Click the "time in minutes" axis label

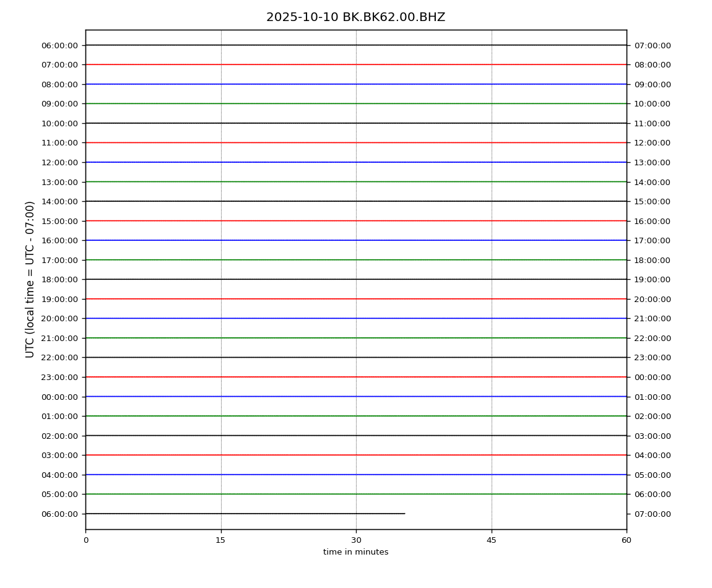point(356,552)
